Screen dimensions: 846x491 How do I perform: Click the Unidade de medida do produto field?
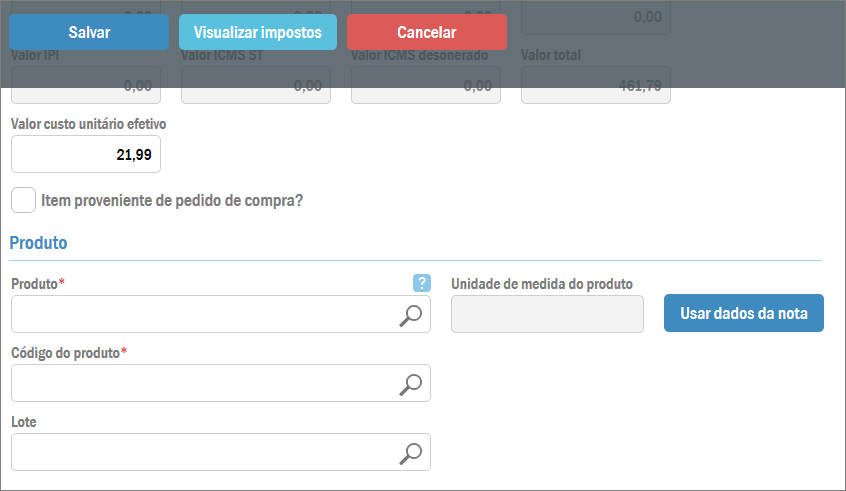tap(547, 314)
